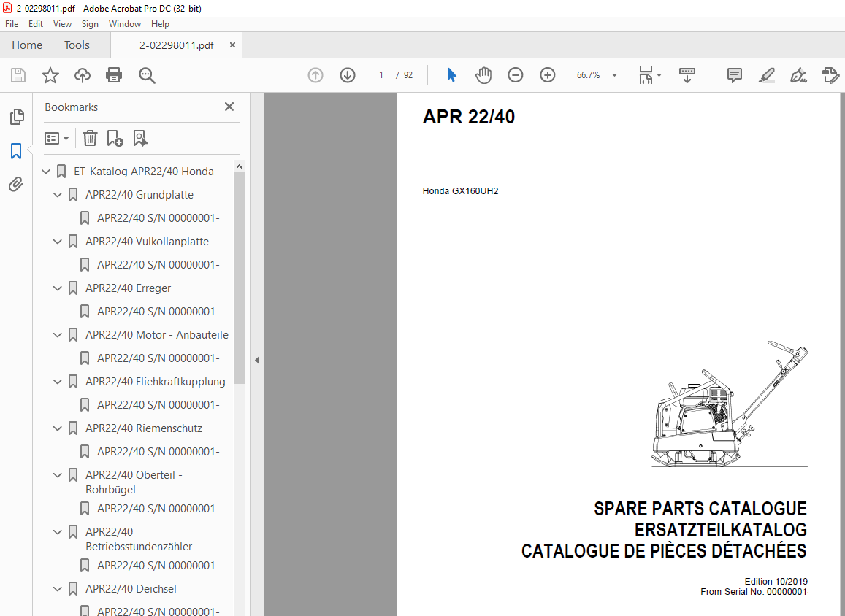The image size is (845, 616).
Task: Click bookmarks scrollbar up arrow
Action: pyautogui.click(x=240, y=166)
